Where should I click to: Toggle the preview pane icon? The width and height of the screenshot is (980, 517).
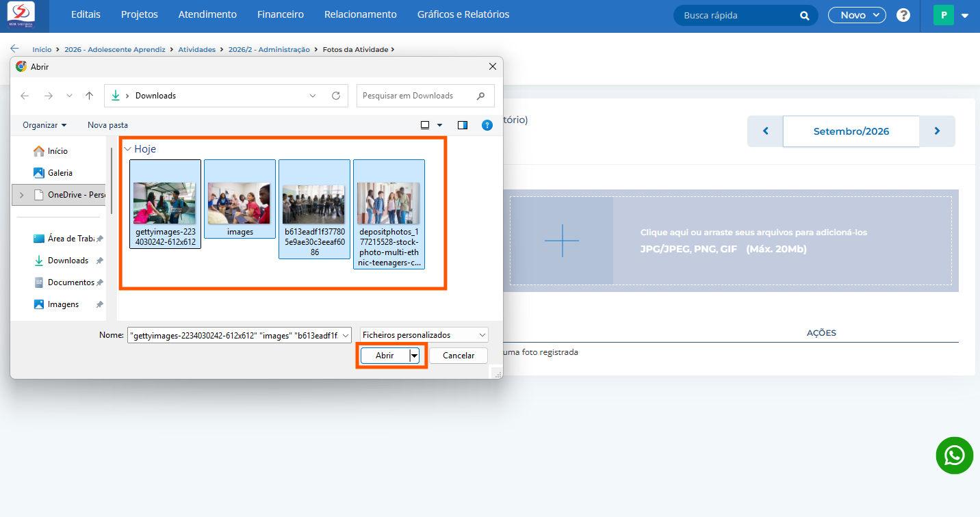pos(463,125)
